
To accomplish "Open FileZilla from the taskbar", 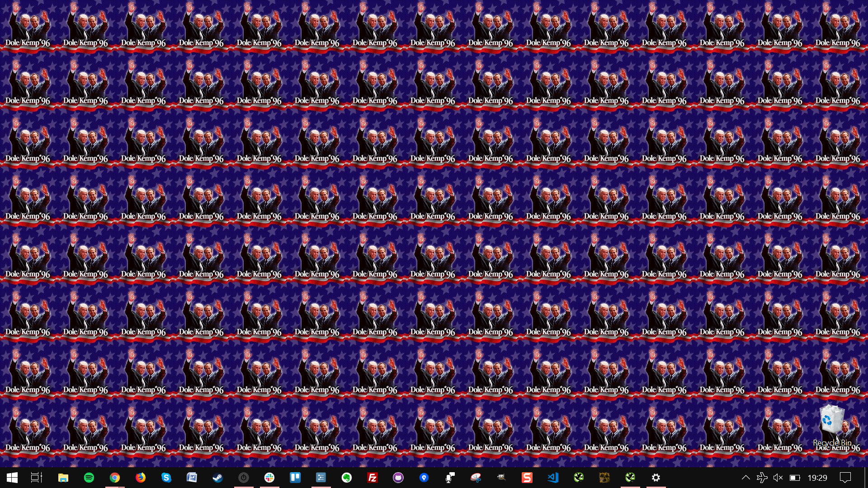I will [373, 478].
